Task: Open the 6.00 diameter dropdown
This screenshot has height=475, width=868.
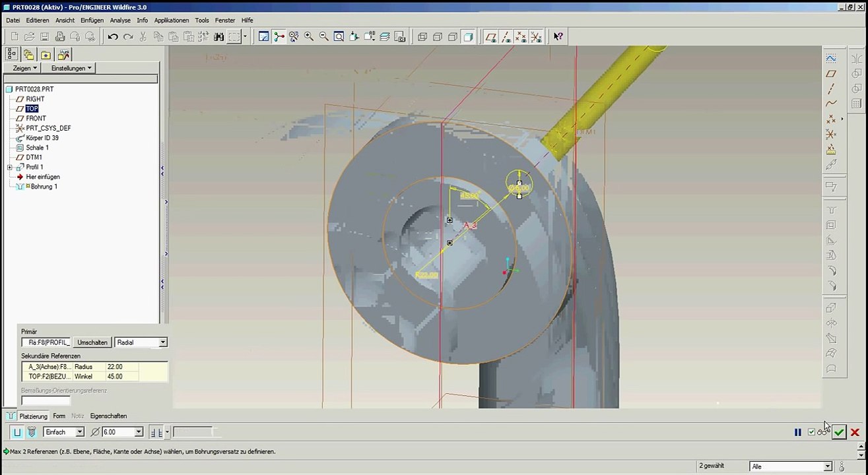Action: pyautogui.click(x=139, y=432)
